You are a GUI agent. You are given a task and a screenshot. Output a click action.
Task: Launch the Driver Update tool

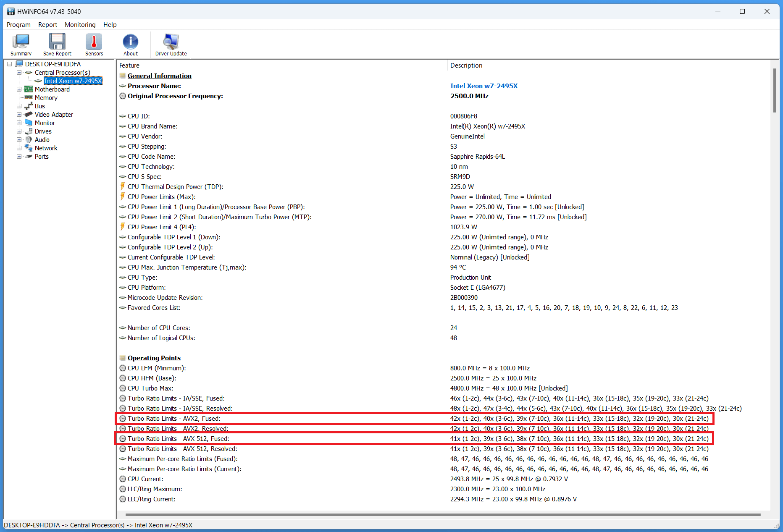[x=171, y=45]
